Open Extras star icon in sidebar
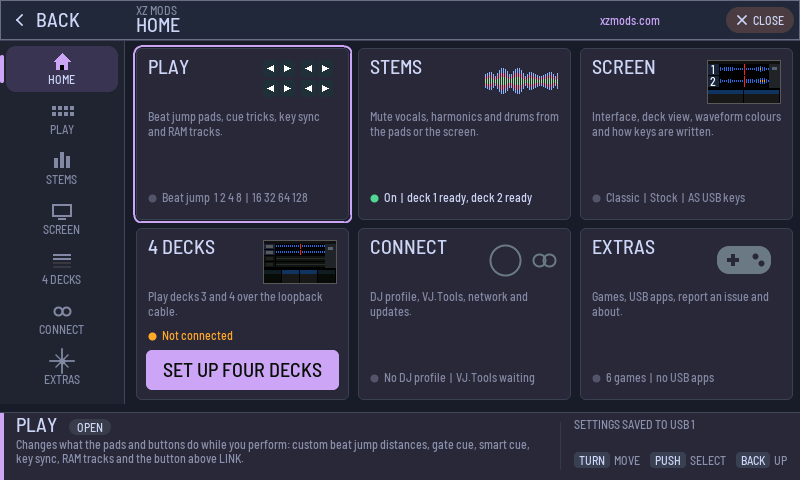 pos(62,361)
